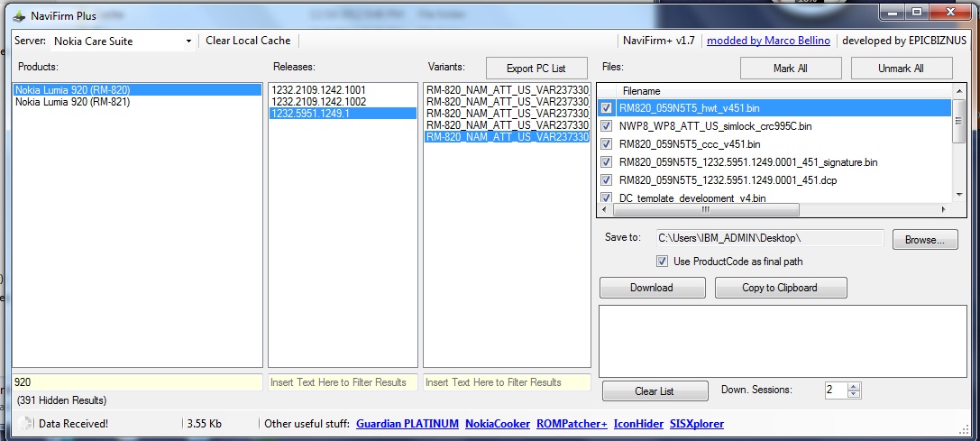Click the status icon beside Data Received!
980x441 pixels.
(25, 424)
